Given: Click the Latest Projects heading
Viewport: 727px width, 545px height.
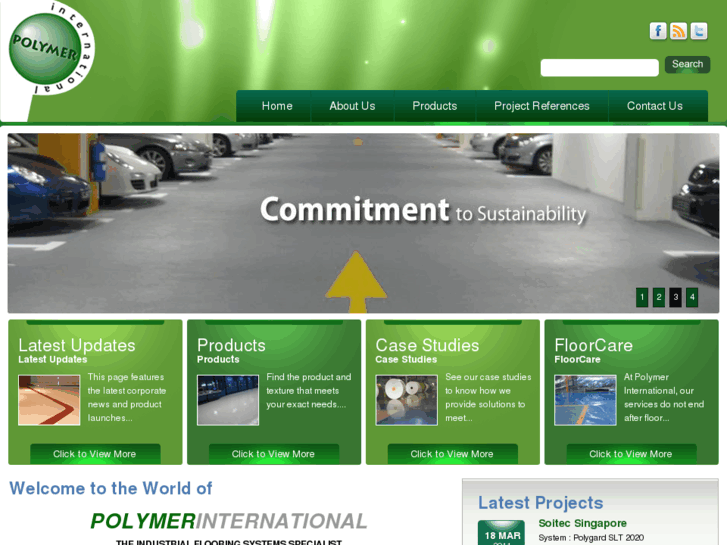Looking at the screenshot, I should click(541, 503).
